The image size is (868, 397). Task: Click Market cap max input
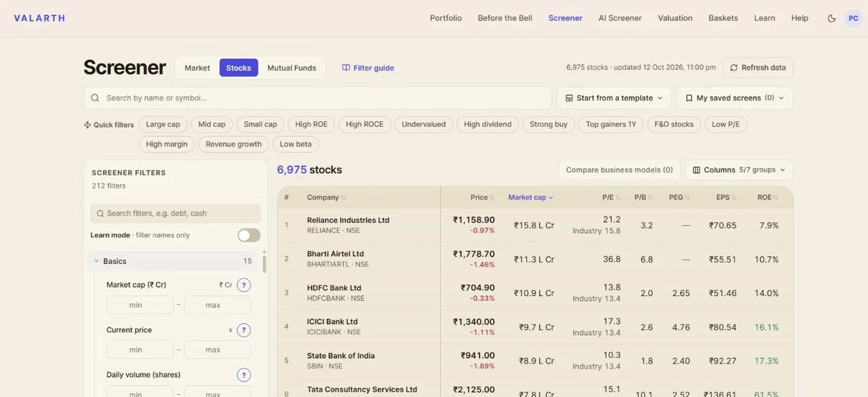pyautogui.click(x=217, y=305)
